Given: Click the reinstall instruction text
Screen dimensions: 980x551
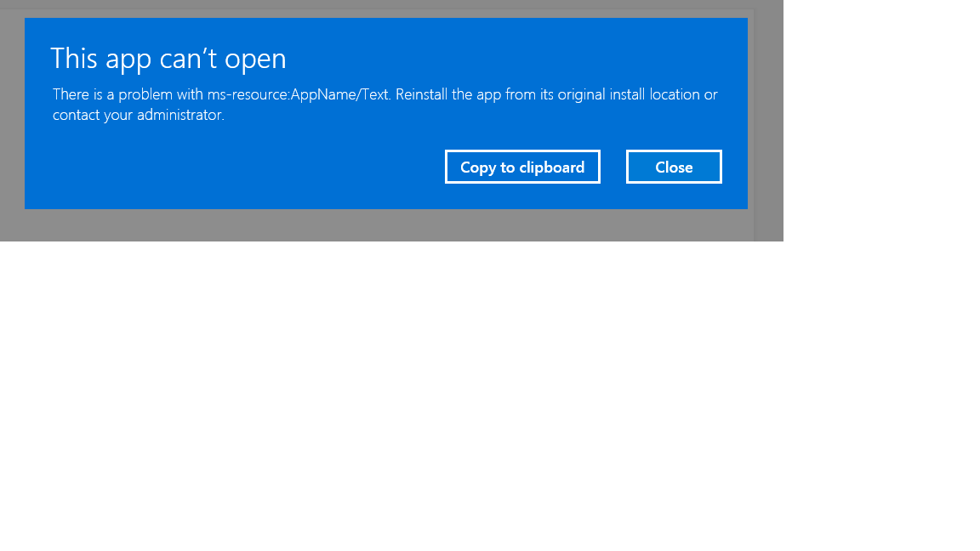Looking at the screenshot, I should click(553, 94).
